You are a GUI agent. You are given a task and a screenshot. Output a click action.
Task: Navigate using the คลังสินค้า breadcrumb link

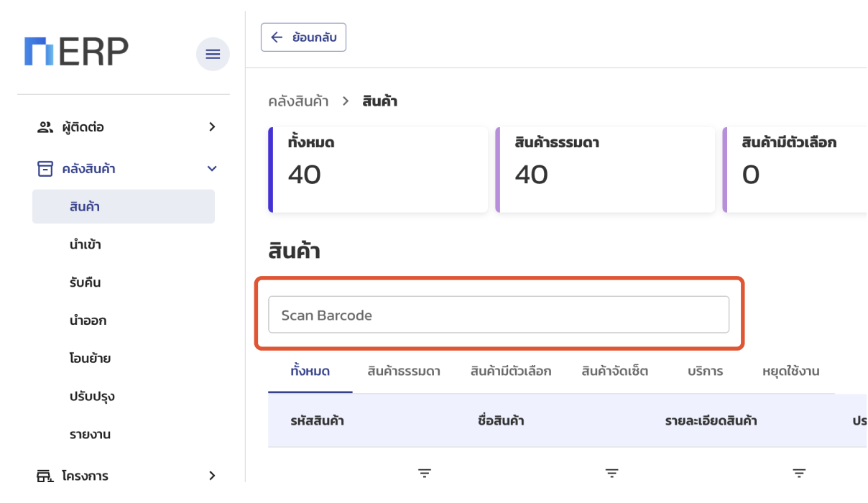[297, 101]
